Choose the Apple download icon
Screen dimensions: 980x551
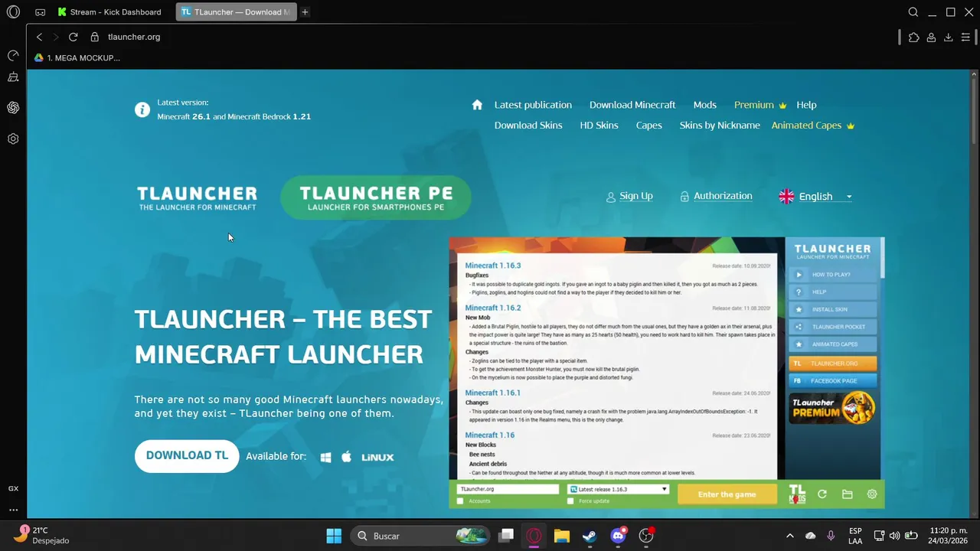point(346,456)
